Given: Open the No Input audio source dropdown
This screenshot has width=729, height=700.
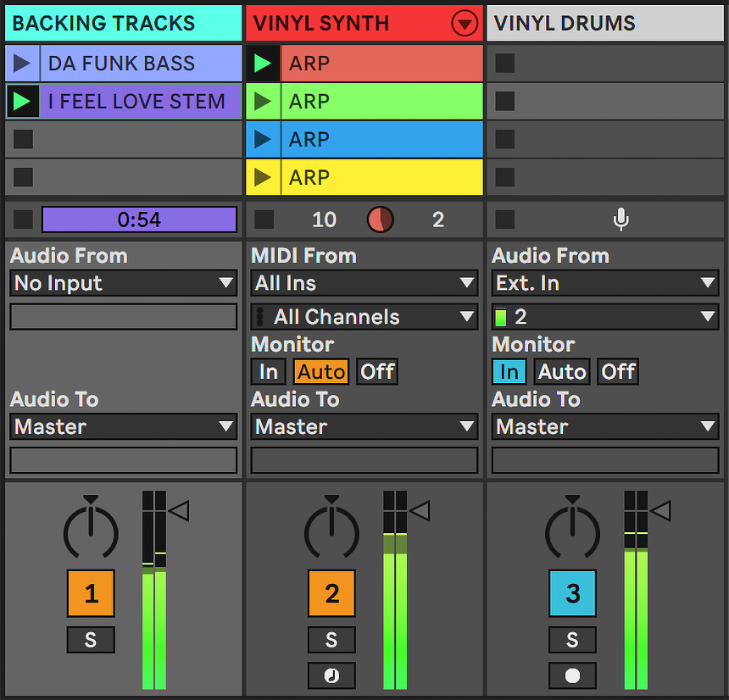Looking at the screenshot, I should 123,283.
